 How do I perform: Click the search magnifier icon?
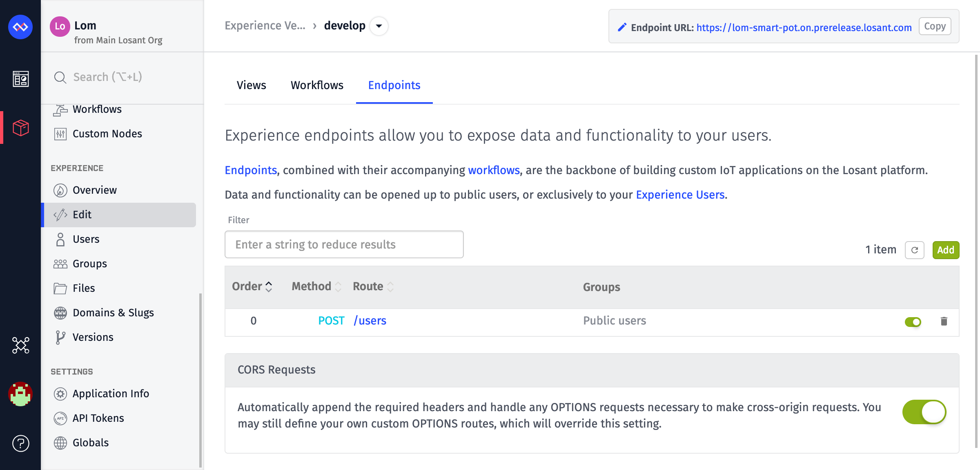click(60, 77)
